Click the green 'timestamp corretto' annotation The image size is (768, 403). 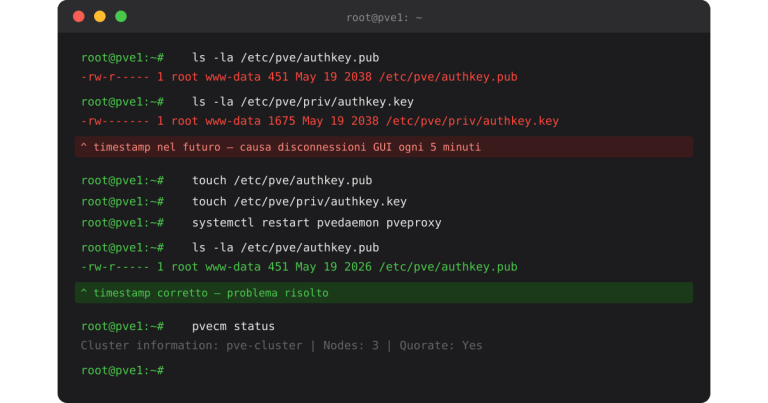[x=384, y=293]
